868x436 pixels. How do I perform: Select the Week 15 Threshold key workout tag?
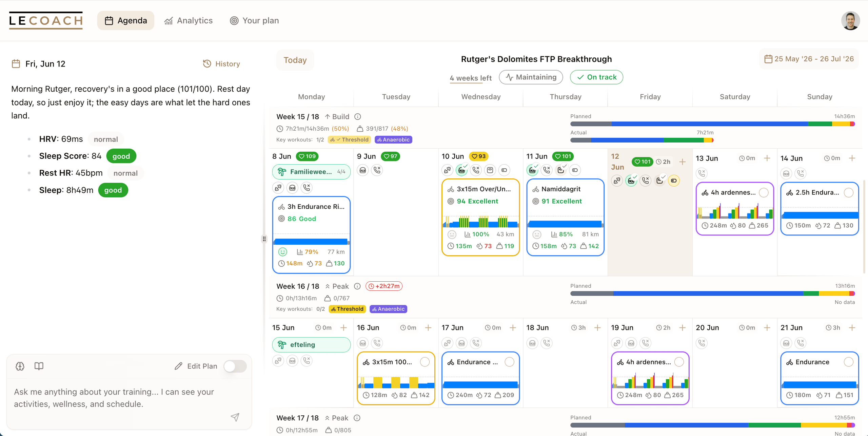point(349,140)
